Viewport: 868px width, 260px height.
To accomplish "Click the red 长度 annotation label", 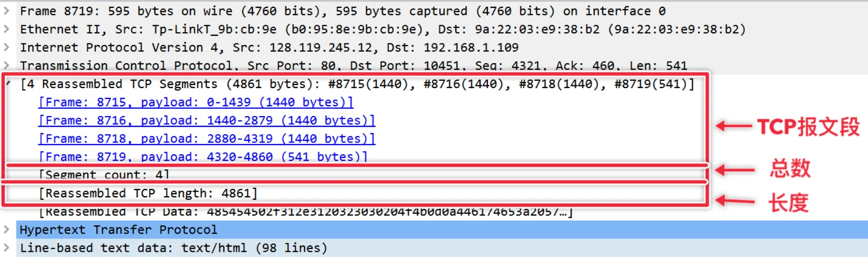I will (788, 203).
